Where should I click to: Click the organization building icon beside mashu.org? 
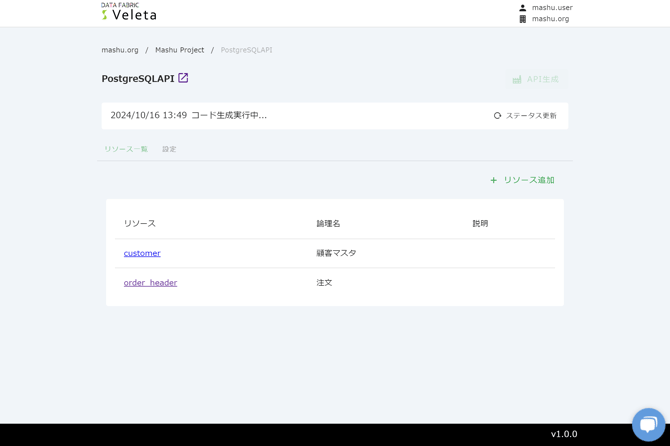point(522,19)
